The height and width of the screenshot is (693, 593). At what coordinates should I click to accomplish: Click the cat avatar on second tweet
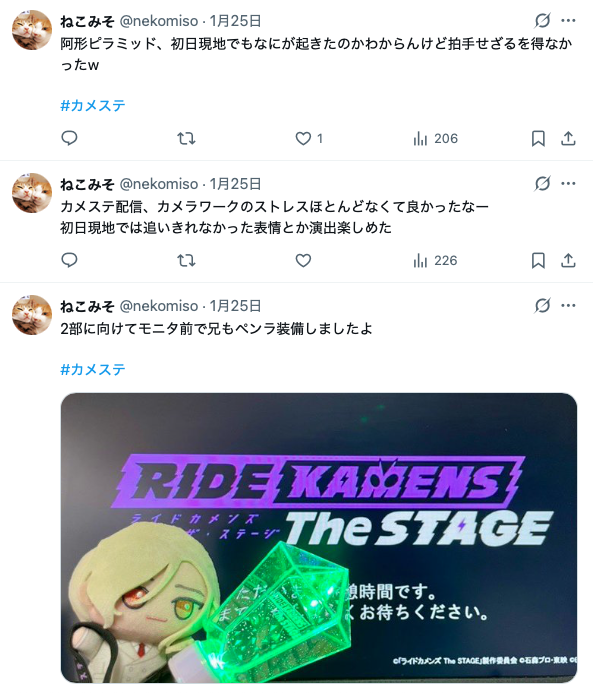click(32, 193)
